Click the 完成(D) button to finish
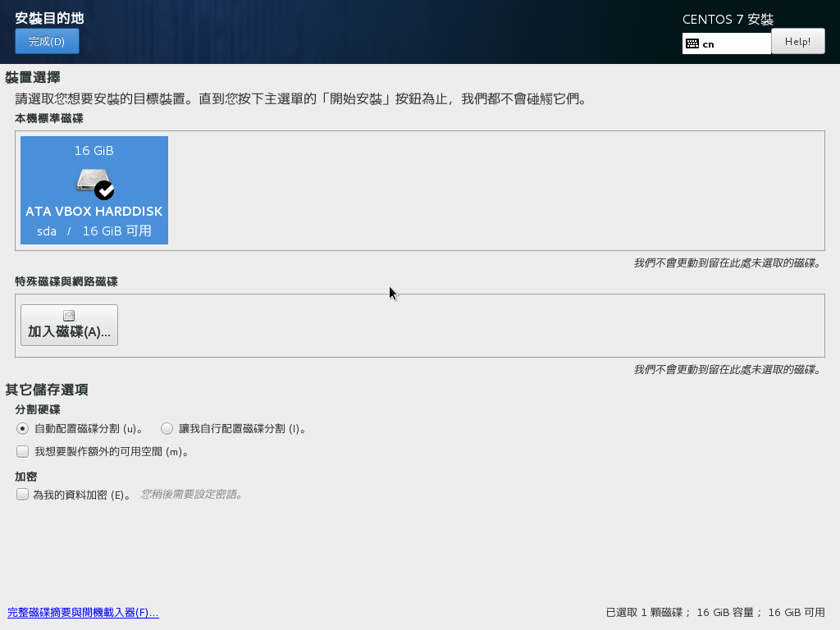 point(47,40)
